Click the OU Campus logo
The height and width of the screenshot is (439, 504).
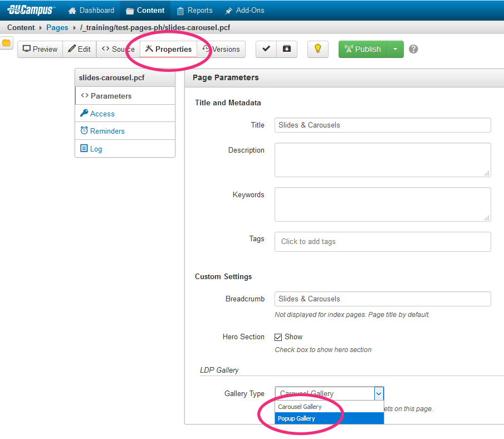(x=31, y=10)
